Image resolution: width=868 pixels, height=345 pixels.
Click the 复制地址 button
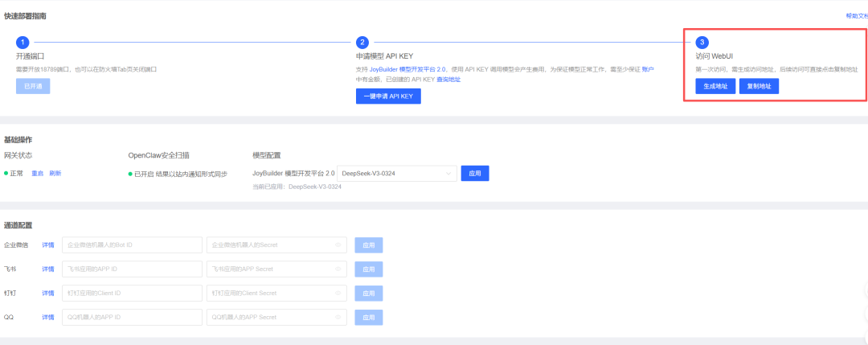[x=759, y=86]
